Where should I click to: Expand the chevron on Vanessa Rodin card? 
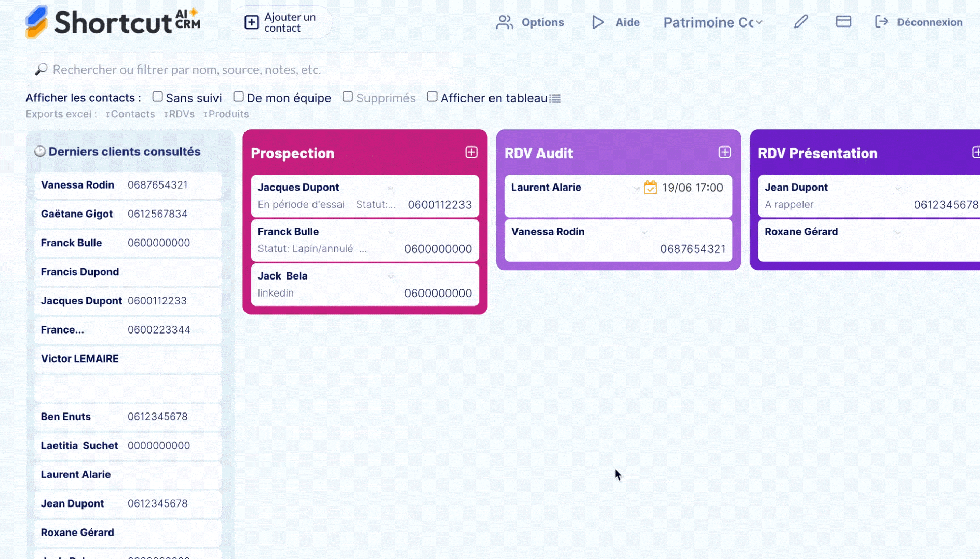pos(644,232)
